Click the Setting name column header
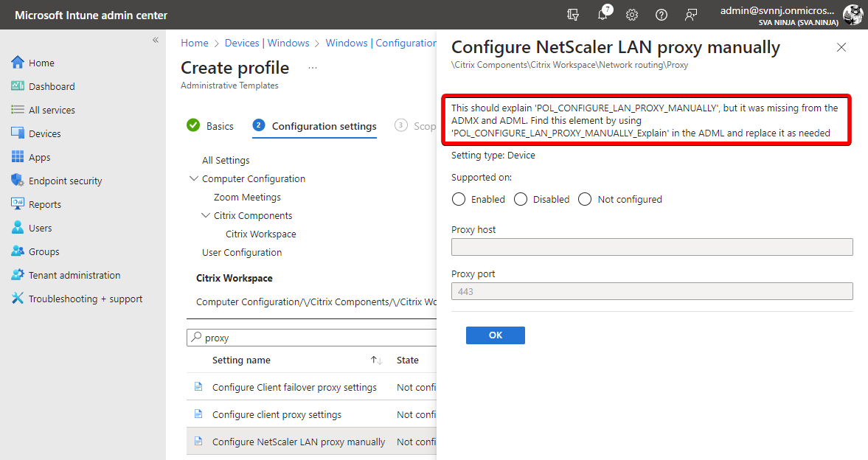The height and width of the screenshot is (460, 868). pyautogui.click(x=241, y=360)
